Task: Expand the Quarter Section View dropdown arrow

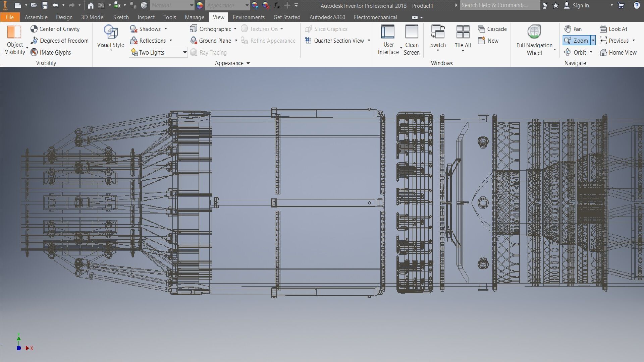Action: pos(369,41)
